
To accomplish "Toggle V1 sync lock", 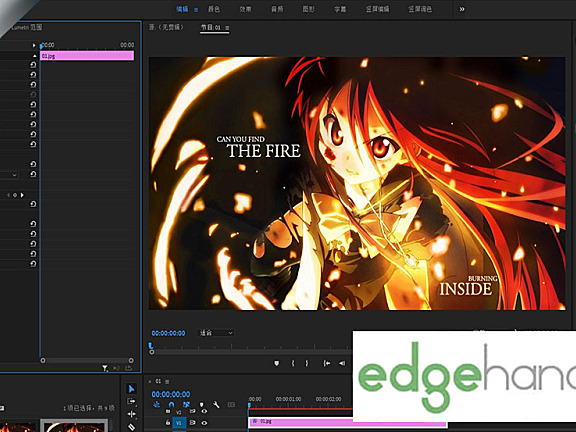I will pos(192,423).
